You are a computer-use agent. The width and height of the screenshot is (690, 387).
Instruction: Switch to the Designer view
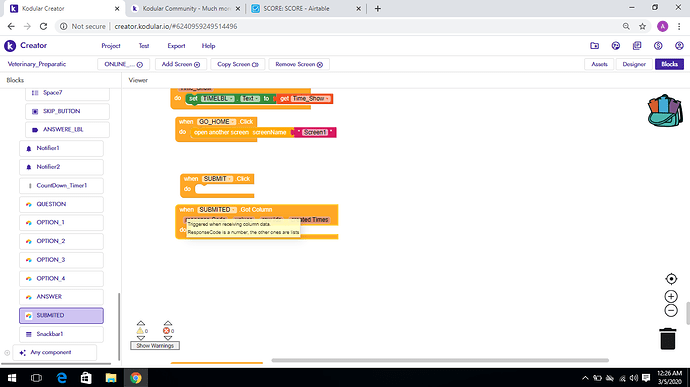coord(634,64)
